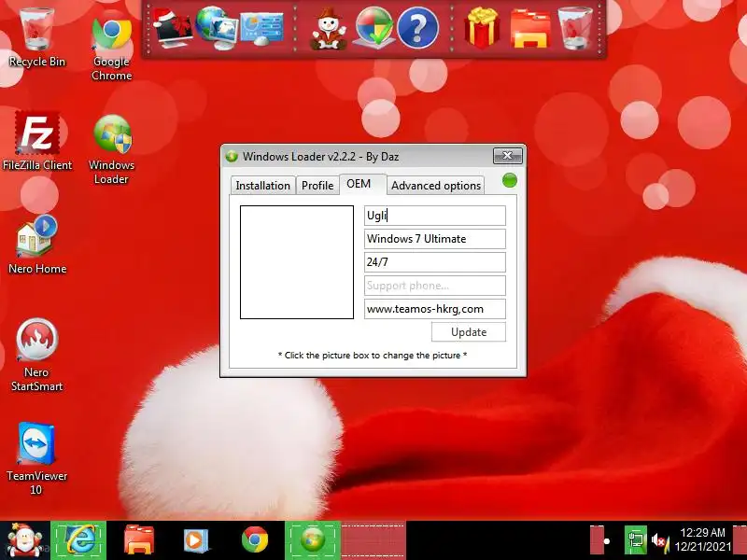Focus the Support phone field
This screenshot has height=560, width=747.
click(x=435, y=286)
